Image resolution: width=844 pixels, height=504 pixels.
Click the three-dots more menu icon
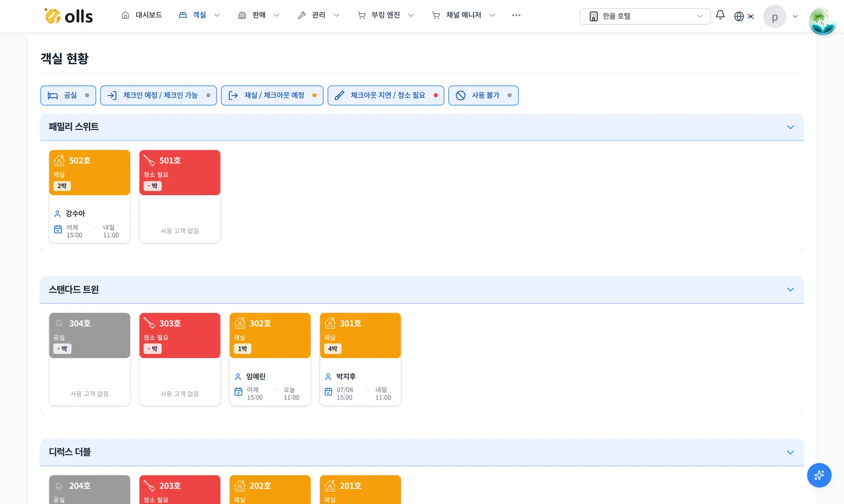tap(516, 15)
